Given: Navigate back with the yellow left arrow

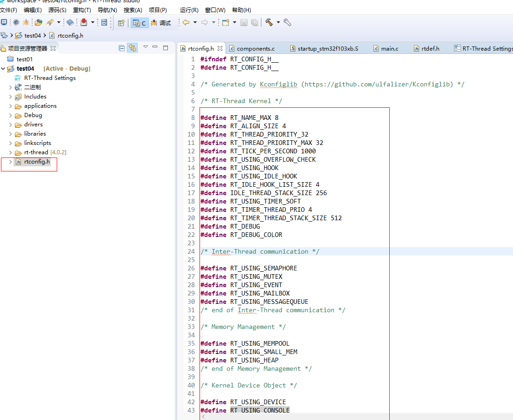Looking at the screenshot, I should [x=186, y=22].
